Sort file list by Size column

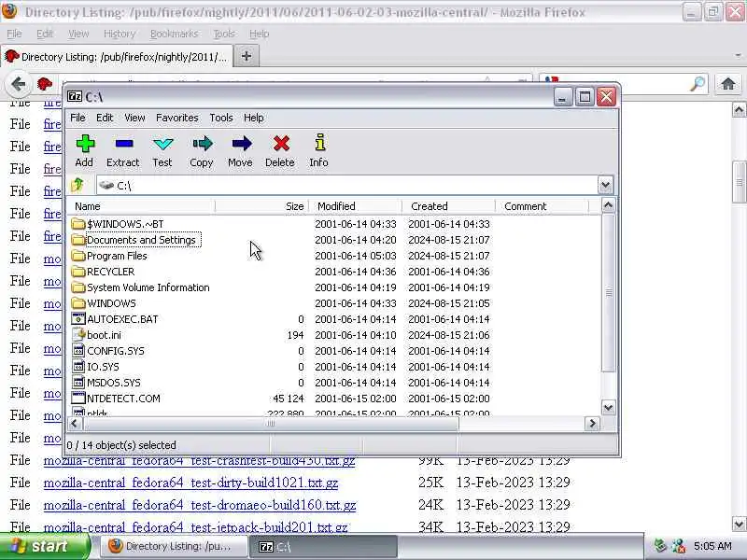point(262,206)
